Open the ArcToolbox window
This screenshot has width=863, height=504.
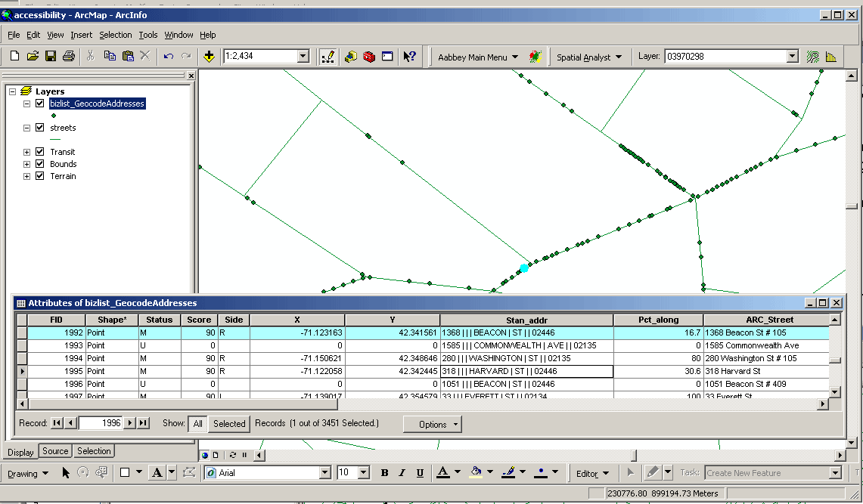coord(369,56)
